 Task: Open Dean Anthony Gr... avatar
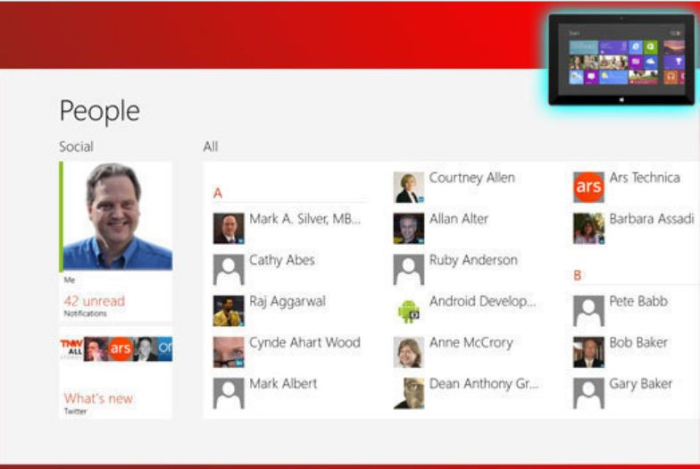[408, 393]
